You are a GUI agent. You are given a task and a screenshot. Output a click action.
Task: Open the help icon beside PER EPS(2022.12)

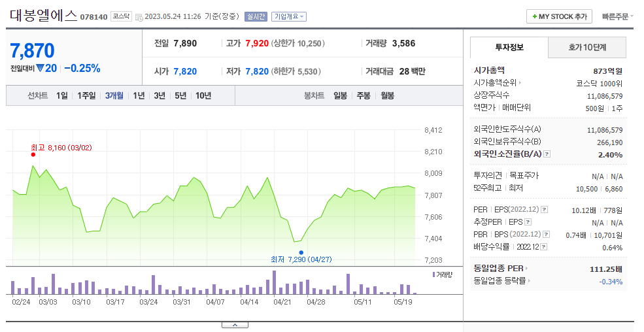tap(544, 210)
